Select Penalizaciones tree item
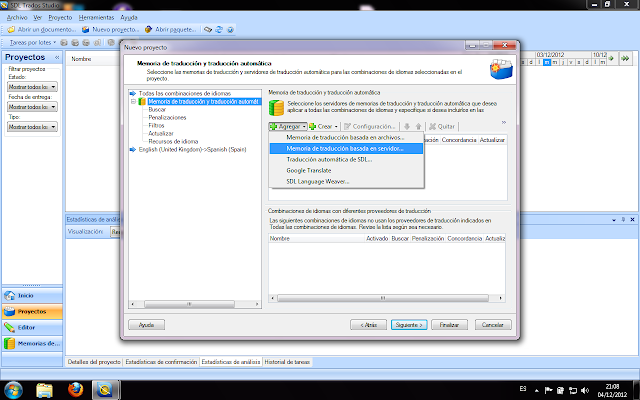The image size is (640, 400). pyautogui.click(x=167, y=118)
